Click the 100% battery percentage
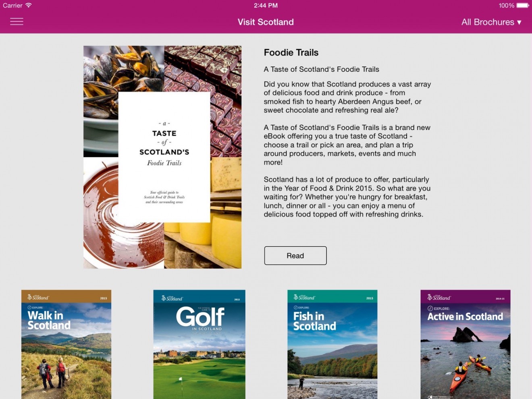Viewport: 532px width, 399px height. [x=506, y=5]
